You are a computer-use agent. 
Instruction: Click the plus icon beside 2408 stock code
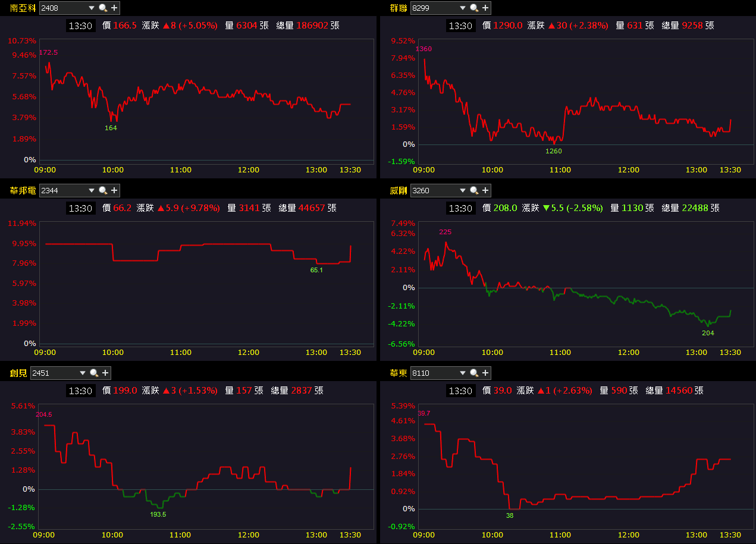coord(114,8)
